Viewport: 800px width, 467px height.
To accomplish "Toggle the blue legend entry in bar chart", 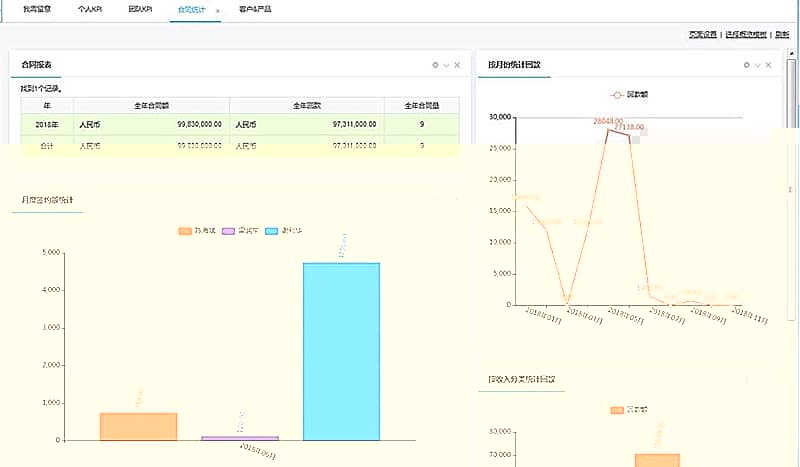I will pyautogui.click(x=284, y=231).
